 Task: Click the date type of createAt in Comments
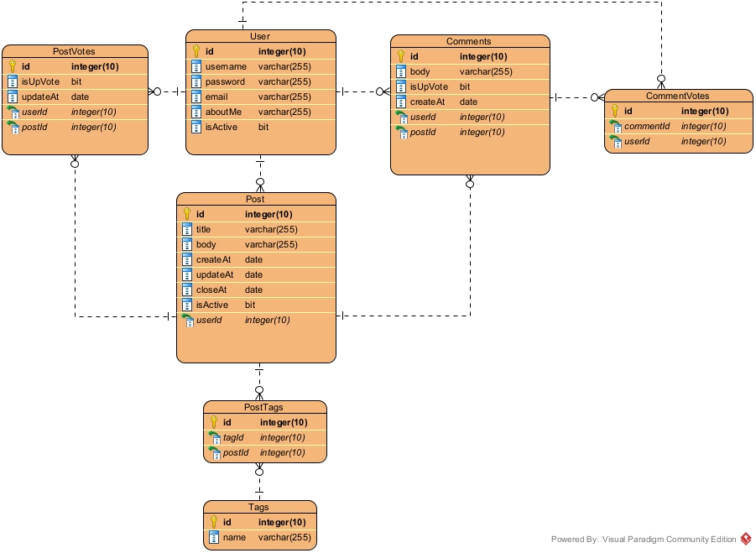coord(468,102)
